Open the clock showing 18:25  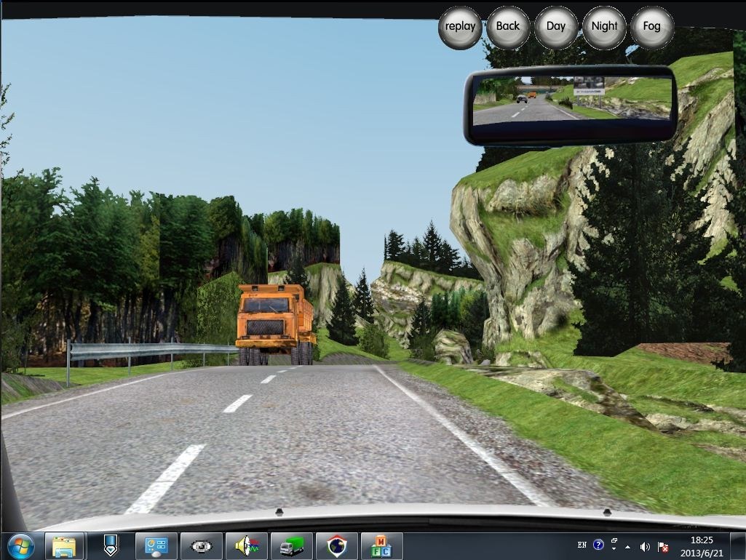click(703, 545)
